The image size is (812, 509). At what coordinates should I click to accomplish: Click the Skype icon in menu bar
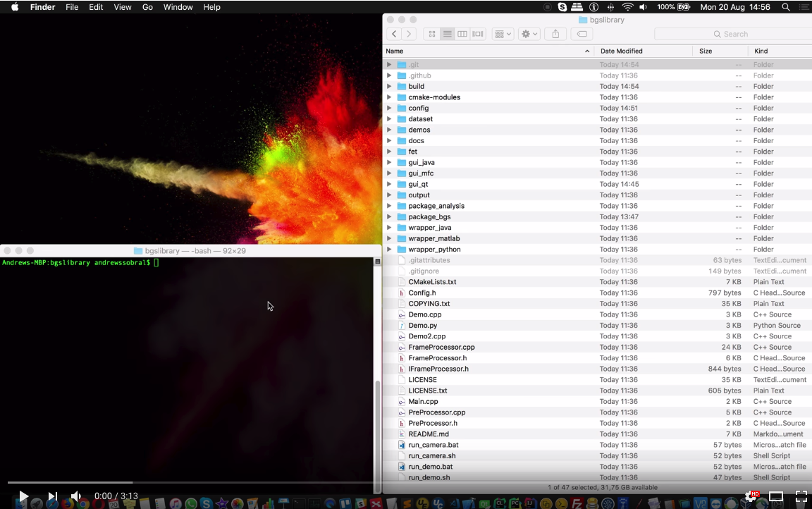tap(562, 7)
